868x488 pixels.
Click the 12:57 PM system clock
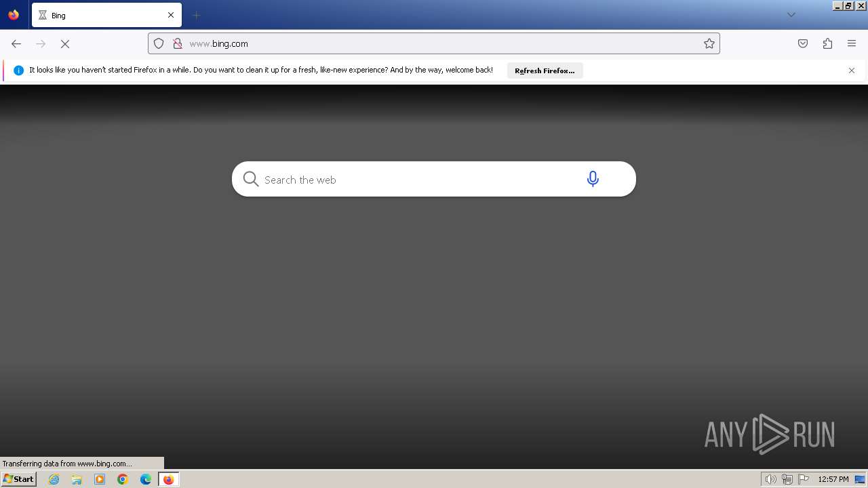click(833, 479)
